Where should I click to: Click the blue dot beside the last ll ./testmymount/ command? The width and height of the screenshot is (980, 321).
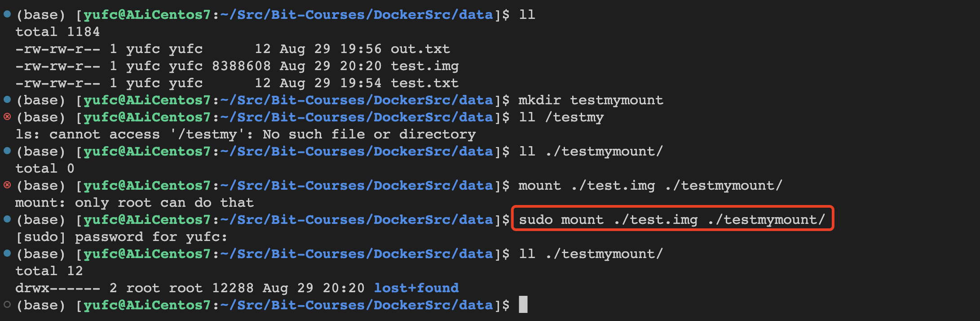(7, 253)
